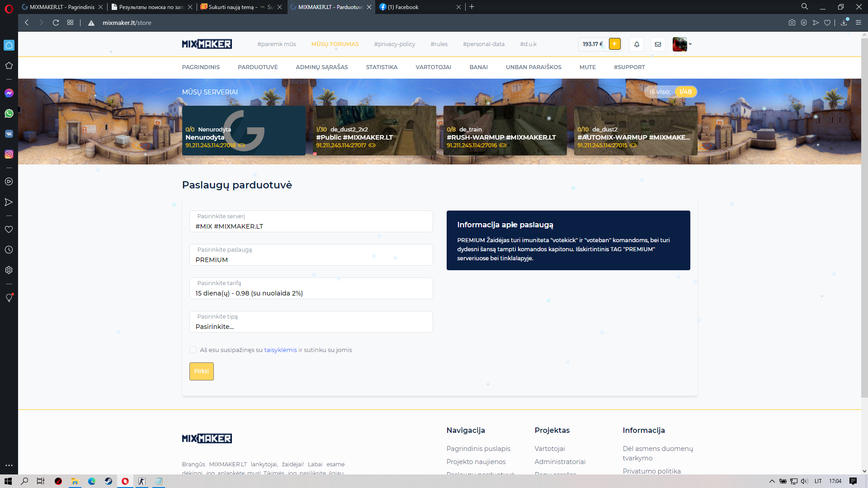This screenshot has width=868, height=488.
Task: Take a snapshot with camera icon
Action: [x=792, y=23]
